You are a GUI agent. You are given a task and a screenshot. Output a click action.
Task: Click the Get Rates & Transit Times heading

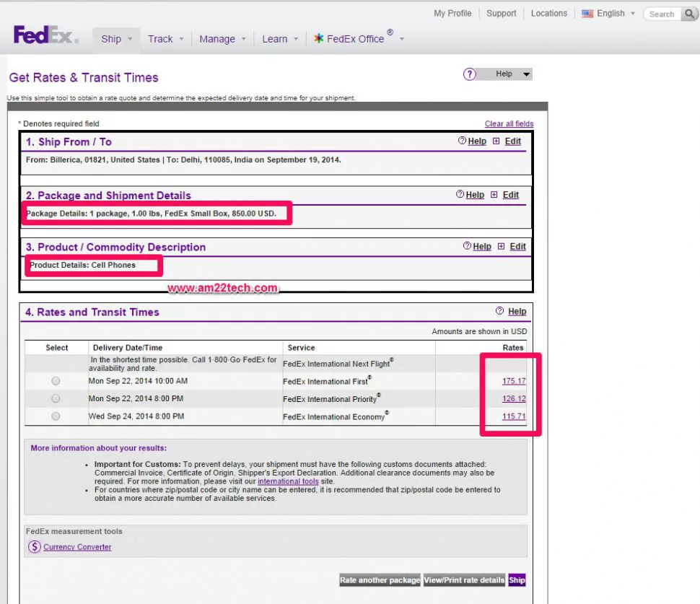(x=84, y=78)
